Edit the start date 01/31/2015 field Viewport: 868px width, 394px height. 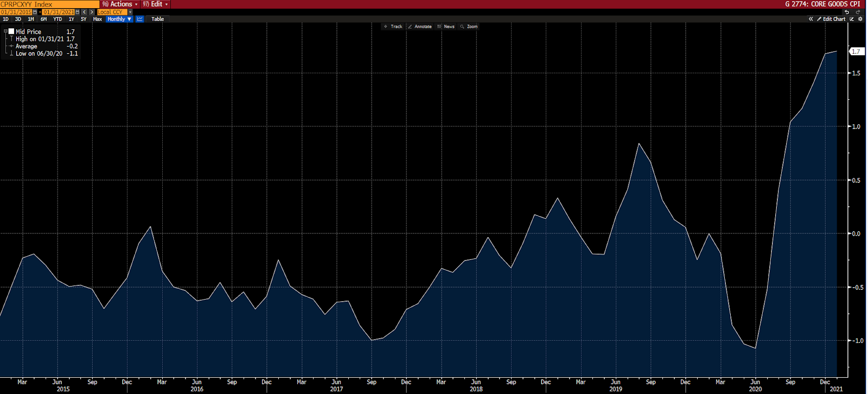[x=16, y=12]
